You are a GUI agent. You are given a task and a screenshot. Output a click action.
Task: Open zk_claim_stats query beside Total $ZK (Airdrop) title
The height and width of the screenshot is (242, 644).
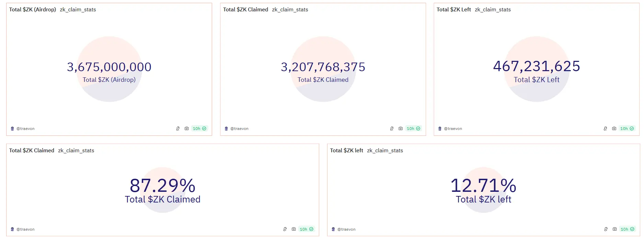78,10
